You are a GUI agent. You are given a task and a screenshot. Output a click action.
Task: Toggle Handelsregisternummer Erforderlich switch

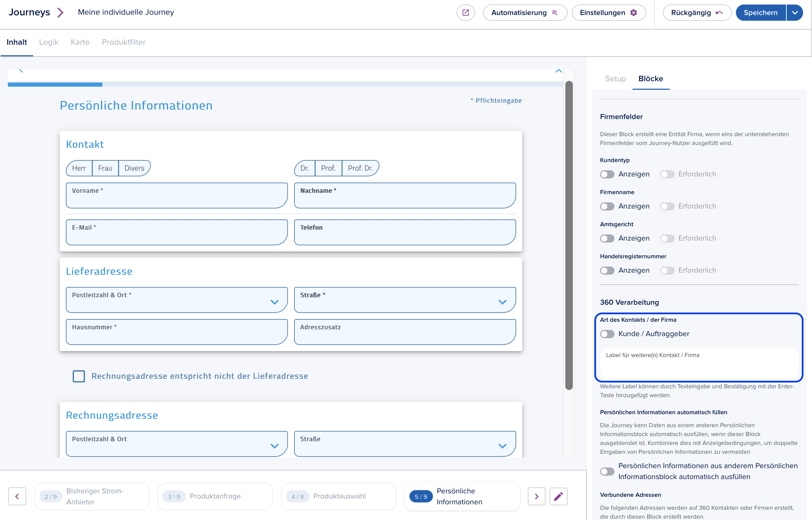[667, 271]
